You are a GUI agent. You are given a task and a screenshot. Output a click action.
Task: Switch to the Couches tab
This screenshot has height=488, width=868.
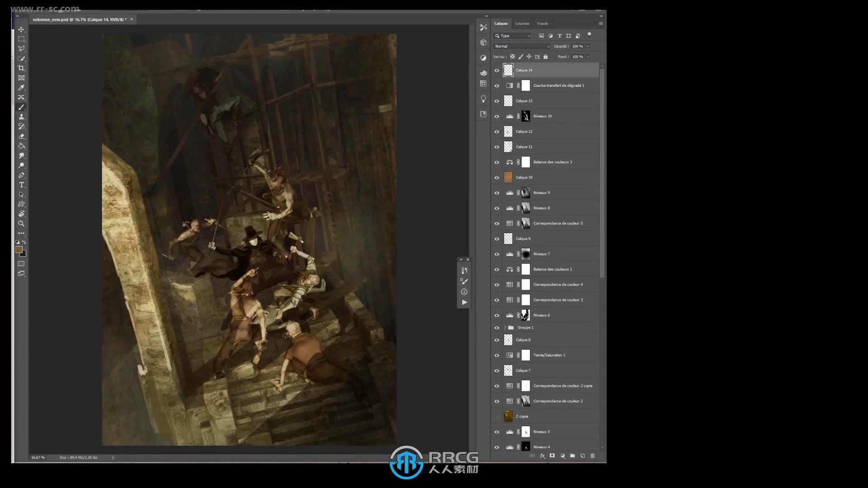coord(522,23)
